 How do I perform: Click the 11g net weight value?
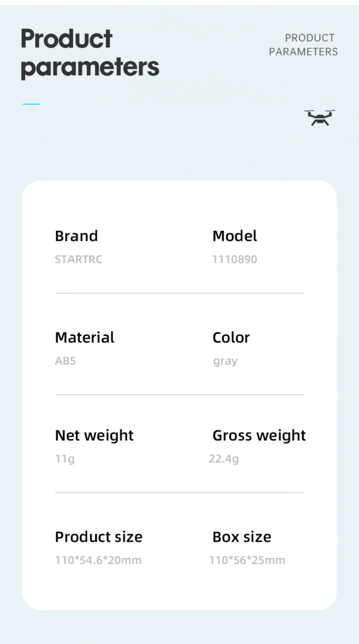[65, 459]
